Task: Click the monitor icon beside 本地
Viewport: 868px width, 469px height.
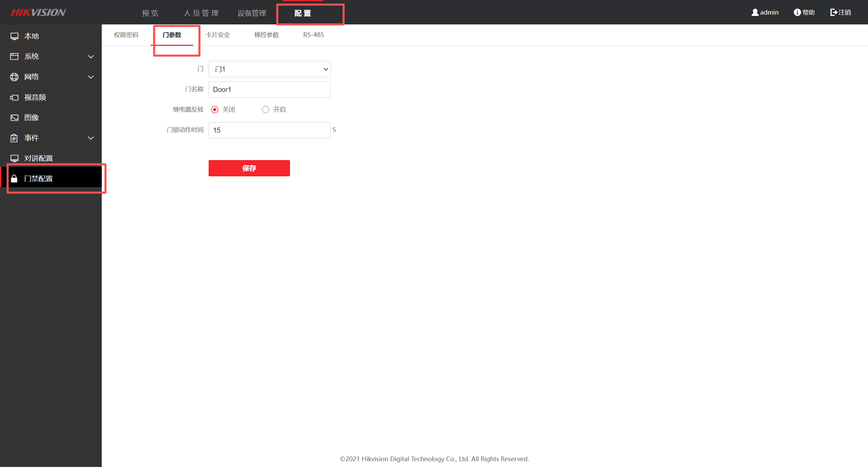Action: click(14, 36)
